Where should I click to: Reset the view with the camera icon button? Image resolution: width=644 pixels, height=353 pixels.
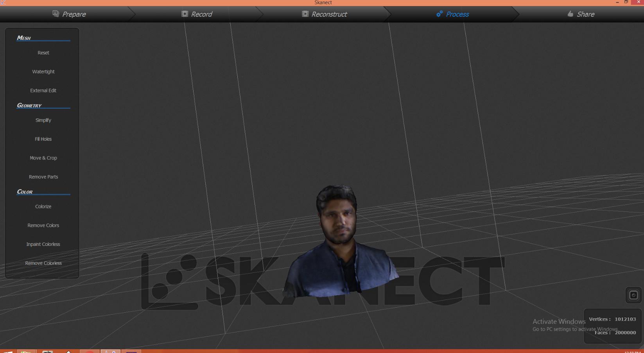coord(633,295)
